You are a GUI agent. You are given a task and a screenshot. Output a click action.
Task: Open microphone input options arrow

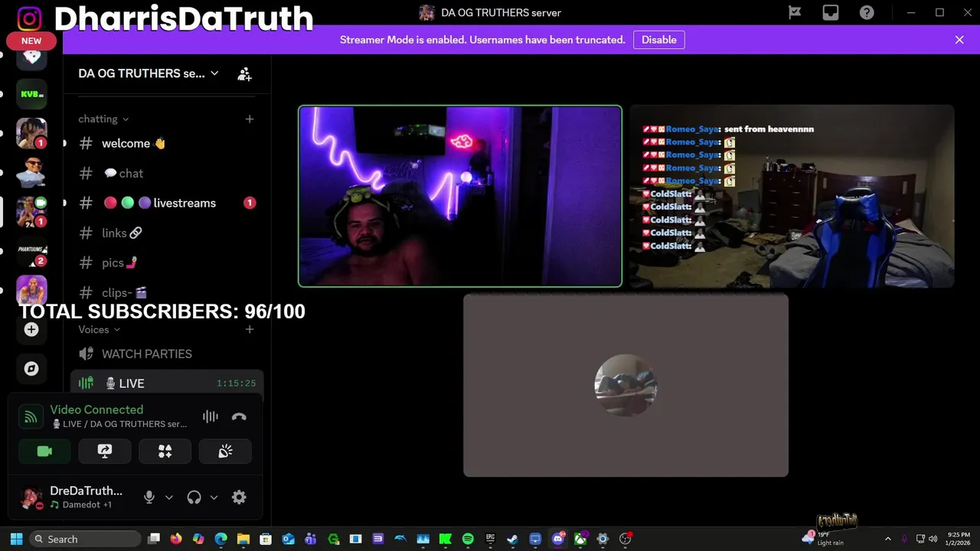tap(169, 497)
